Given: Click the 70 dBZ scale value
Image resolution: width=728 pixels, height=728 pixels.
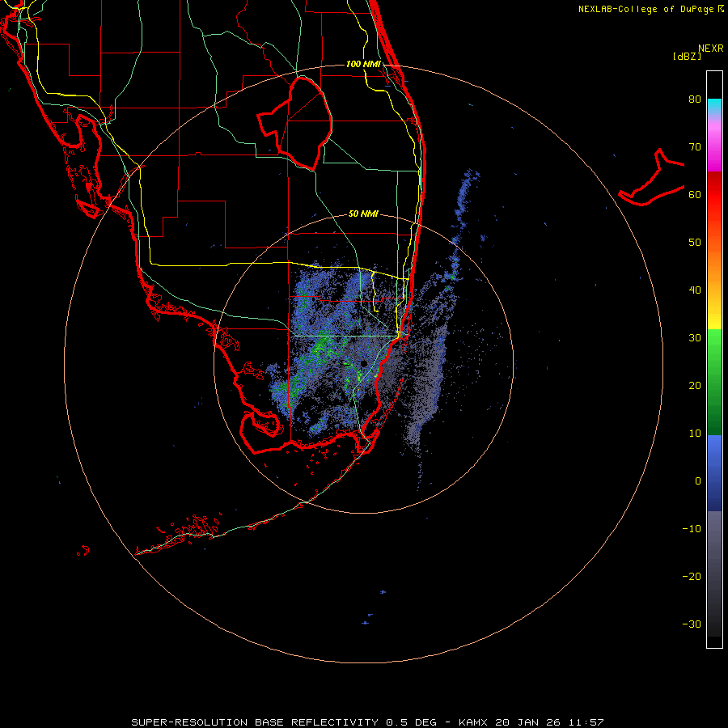Looking at the screenshot, I should pos(695,147).
